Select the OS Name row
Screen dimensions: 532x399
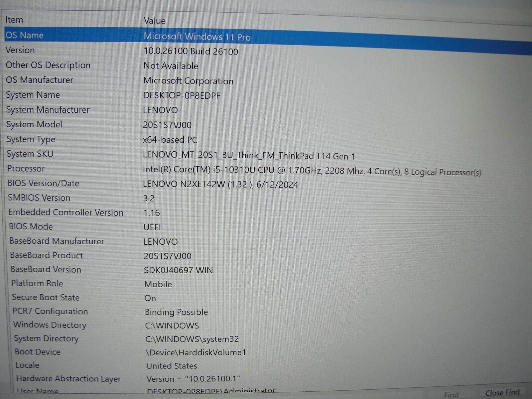[x=133, y=35]
